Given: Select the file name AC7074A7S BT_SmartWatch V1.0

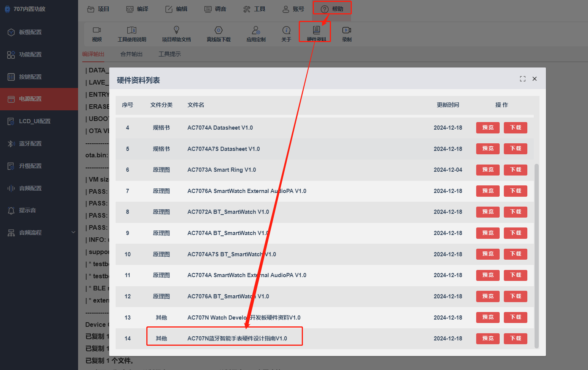Looking at the screenshot, I should point(232,254).
